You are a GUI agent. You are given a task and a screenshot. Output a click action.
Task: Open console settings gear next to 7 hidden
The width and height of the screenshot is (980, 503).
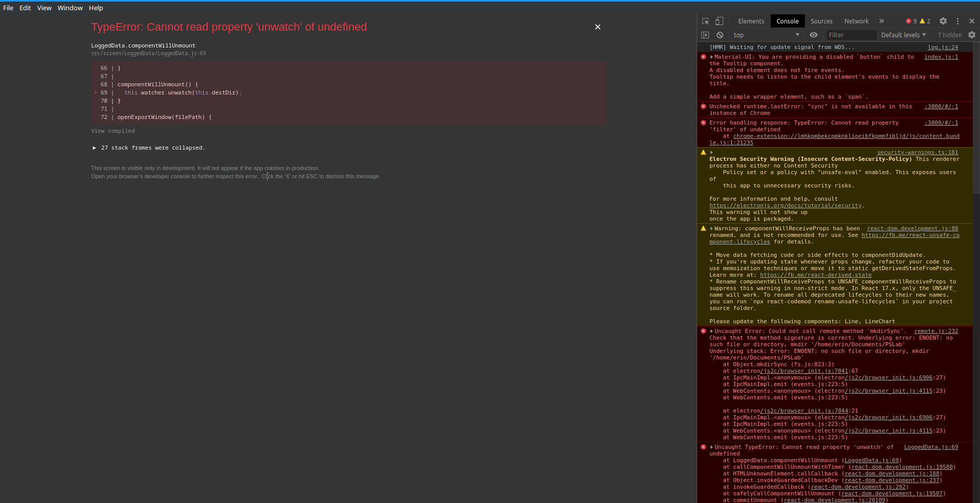(972, 35)
